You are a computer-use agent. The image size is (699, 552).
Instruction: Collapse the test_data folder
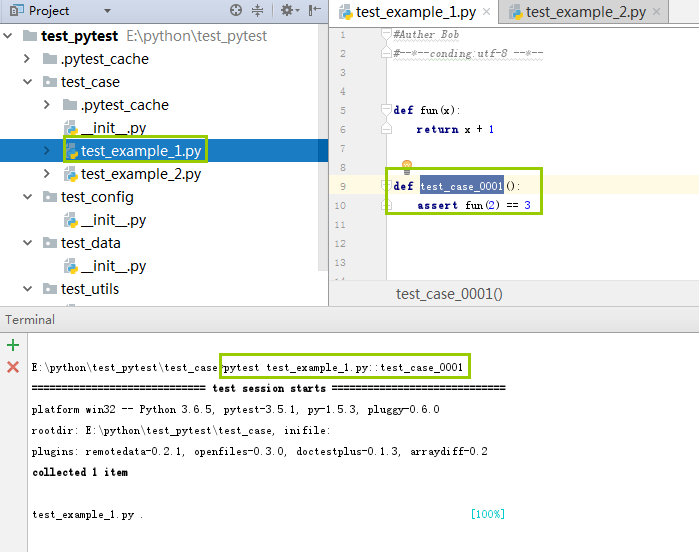[x=28, y=243]
